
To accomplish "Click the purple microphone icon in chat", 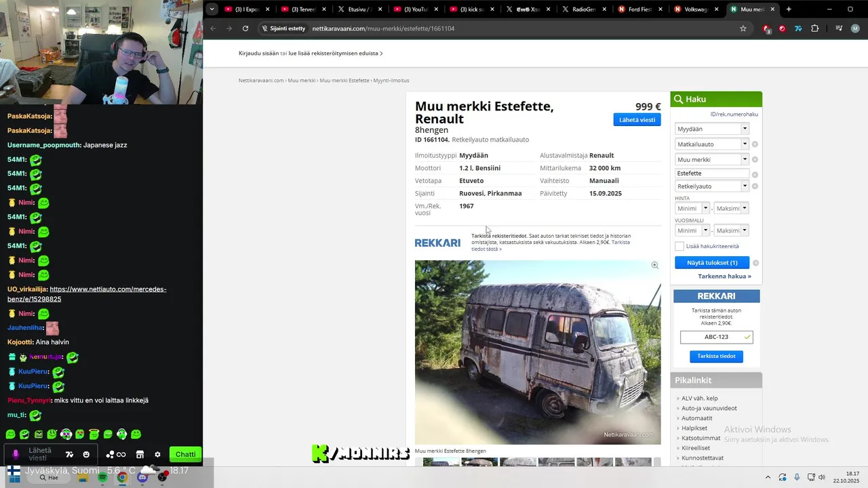I will (x=16, y=454).
